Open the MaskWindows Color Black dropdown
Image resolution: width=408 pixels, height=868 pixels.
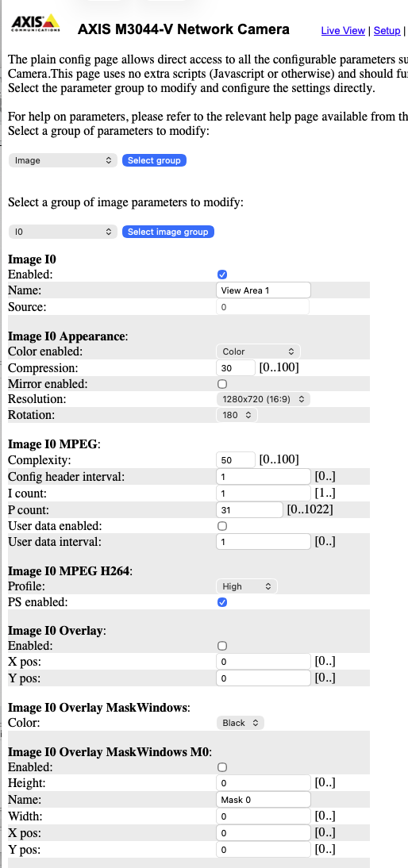coord(241,723)
